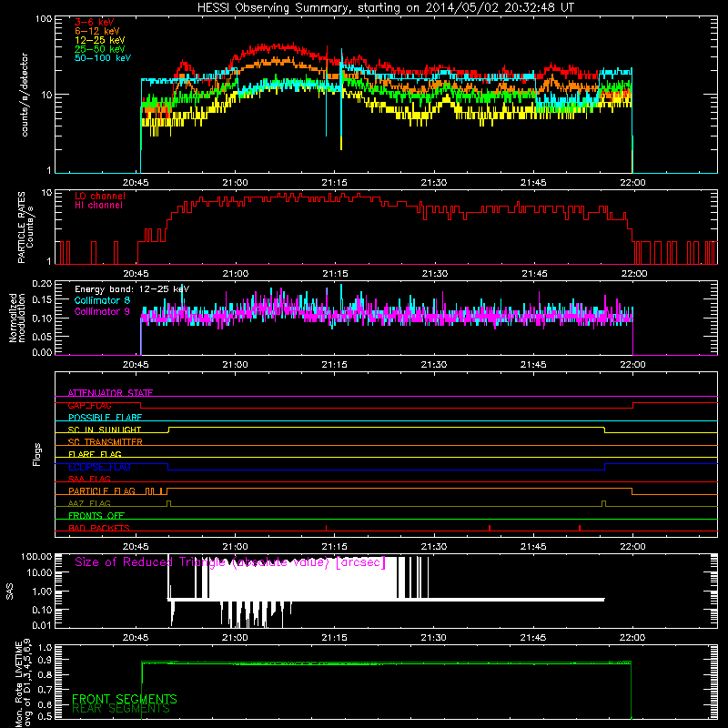The width and height of the screenshot is (728, 728).
Task: Click the 100.00 value on the SAS axis
Action: 36,556
